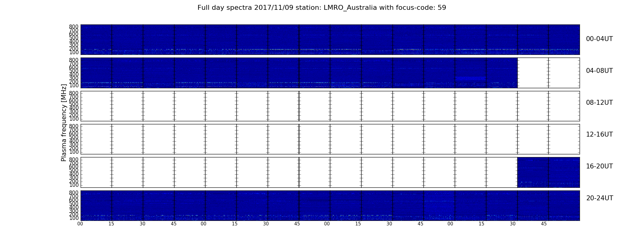Click the "100" y-axis tick of the 08-12UT panel

[74, 119]
